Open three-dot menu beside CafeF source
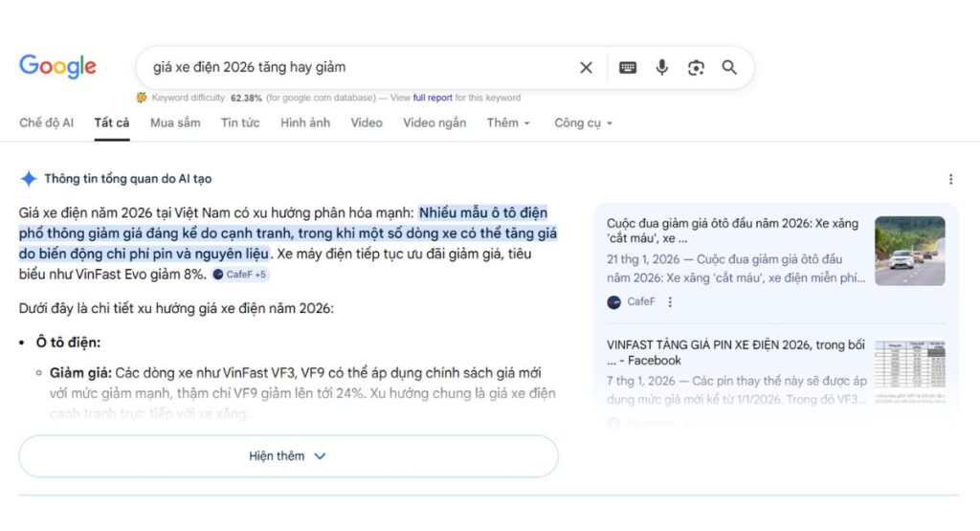Viewport: 980px width, 531px height. 670,301
